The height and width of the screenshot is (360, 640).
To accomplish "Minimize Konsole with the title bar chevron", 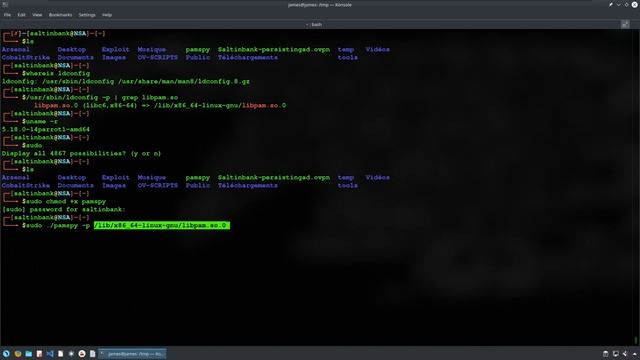I will click(x=619, y=4).
